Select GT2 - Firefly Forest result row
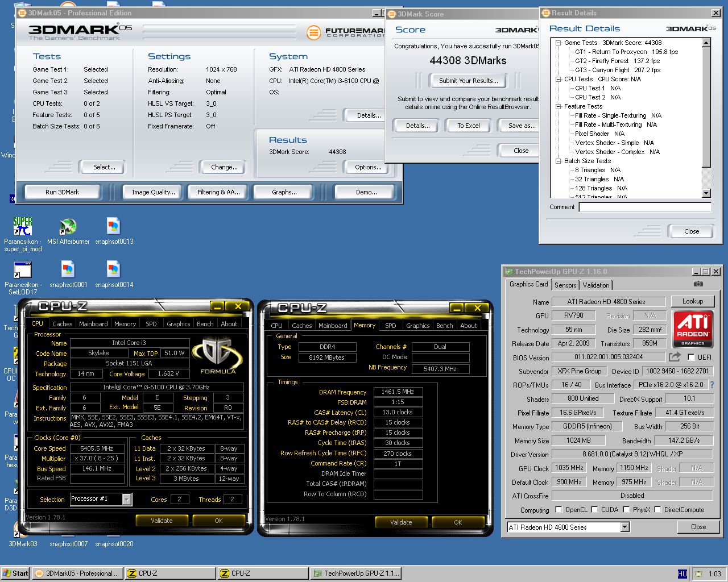Viewport: 728px width, 582px height. click(x=617, y=61)
